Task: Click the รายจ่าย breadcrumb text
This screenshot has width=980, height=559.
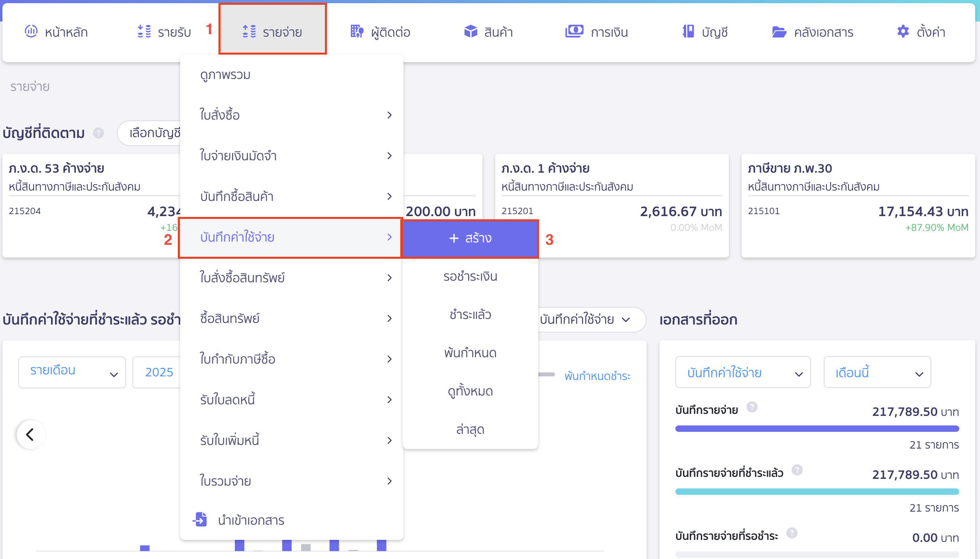Action: (x=30, y=87)
